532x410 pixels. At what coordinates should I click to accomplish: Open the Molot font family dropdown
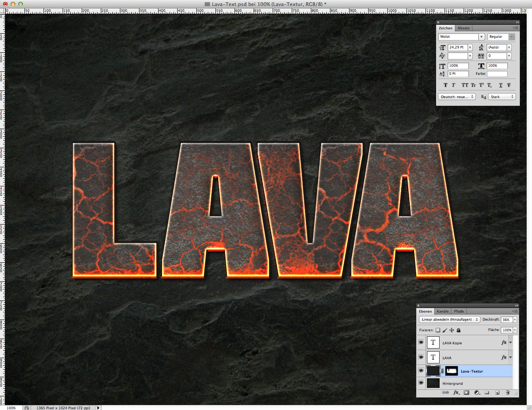click(x=482, y=37)
